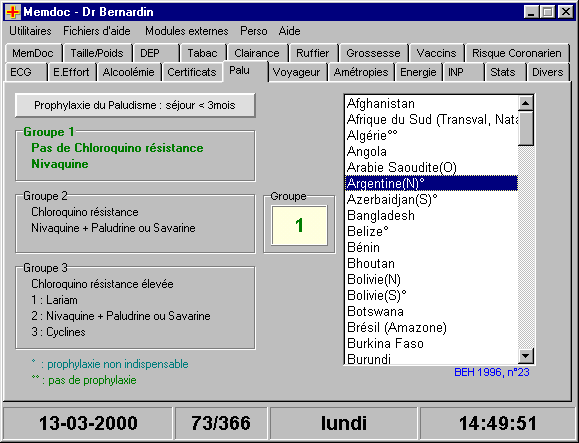Go to the Stats tab

tap(505, 72)
